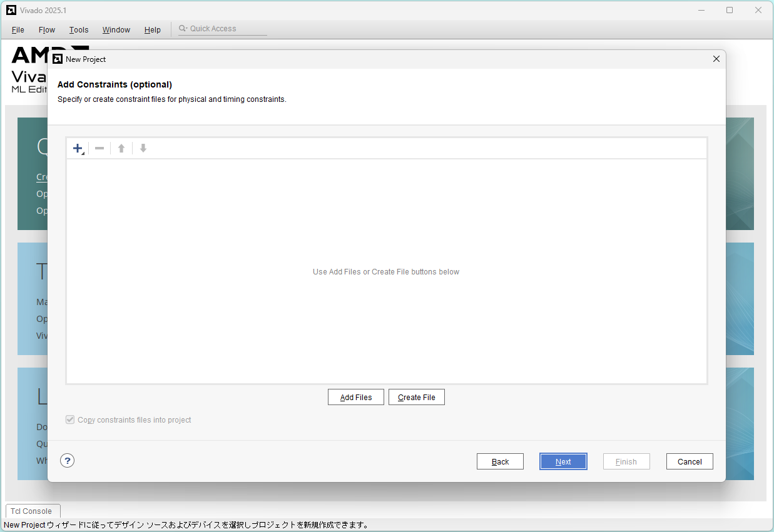
Task: Open the File menu
Action: pyautogui.click(x=18, y=30)
